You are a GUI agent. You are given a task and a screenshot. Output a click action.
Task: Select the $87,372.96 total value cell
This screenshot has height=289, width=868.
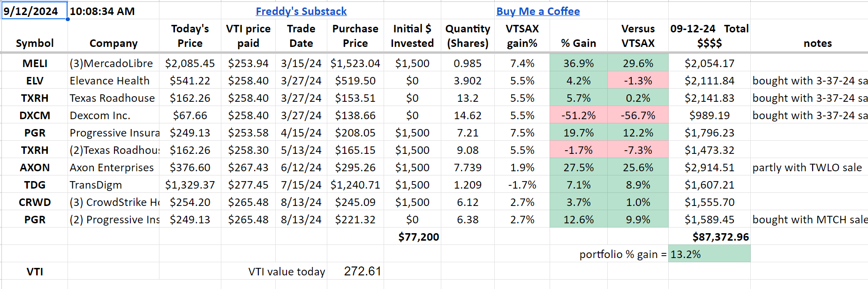720,237
